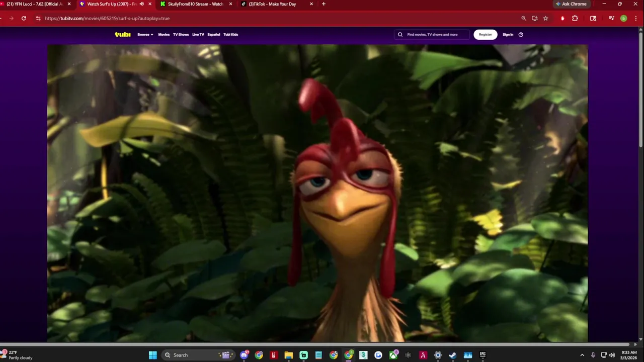Click the zoom magnifier icon in address bar
Viewport: 644px width, 362px height.
click(x=524, y=18)
